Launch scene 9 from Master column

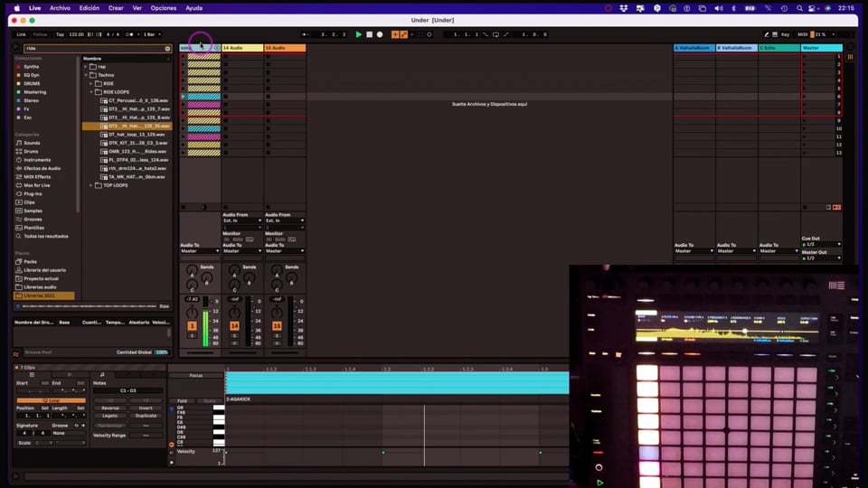(x=805, y=120)
